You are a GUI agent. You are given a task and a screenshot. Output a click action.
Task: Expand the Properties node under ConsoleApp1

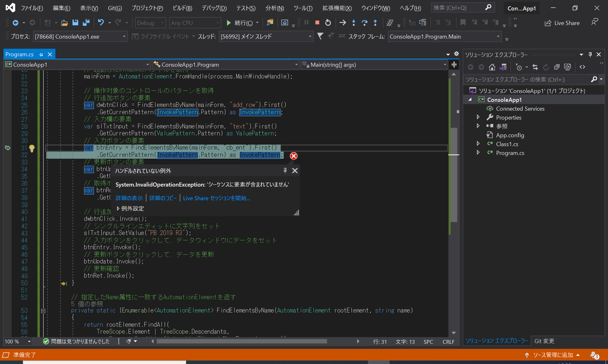coord(478,117)
